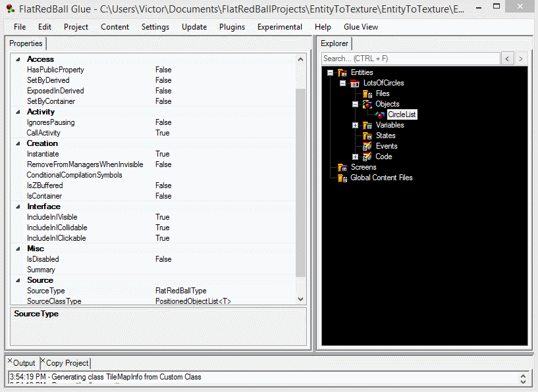Toggle the IgnoresPausing property value

[163, 122]
